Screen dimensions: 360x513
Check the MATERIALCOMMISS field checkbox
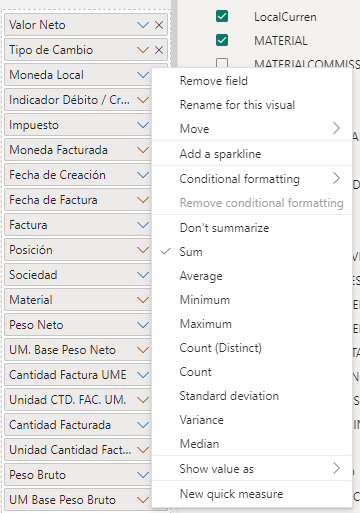222,63
